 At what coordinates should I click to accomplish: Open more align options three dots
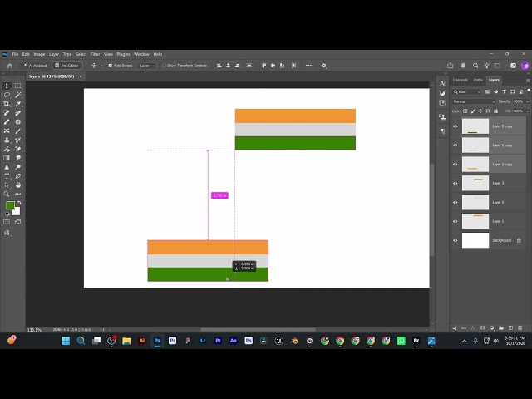pos(308,66)
